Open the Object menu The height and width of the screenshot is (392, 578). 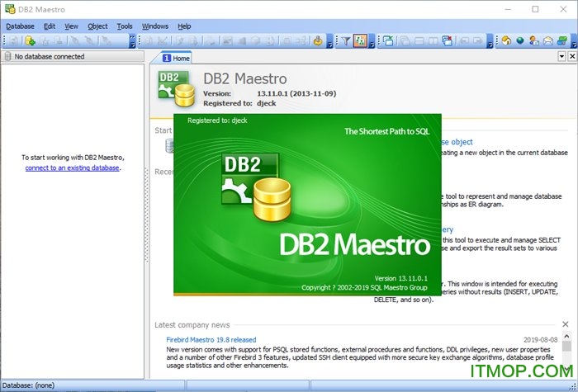tap(97, 26)
